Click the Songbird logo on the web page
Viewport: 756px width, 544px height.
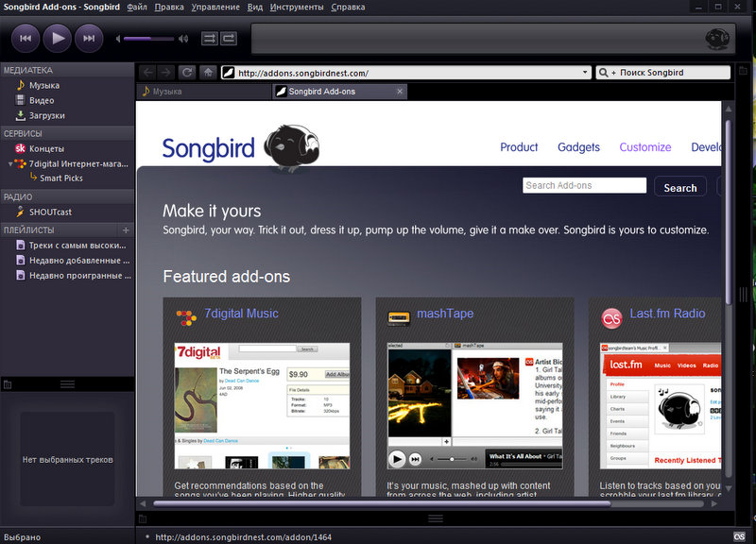[x=241, y=147]
